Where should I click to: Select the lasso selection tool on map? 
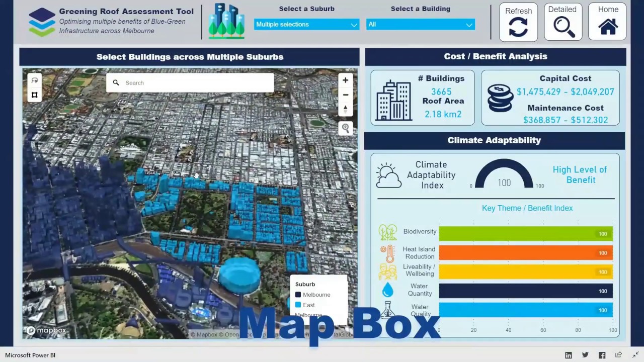coord(35,80)
